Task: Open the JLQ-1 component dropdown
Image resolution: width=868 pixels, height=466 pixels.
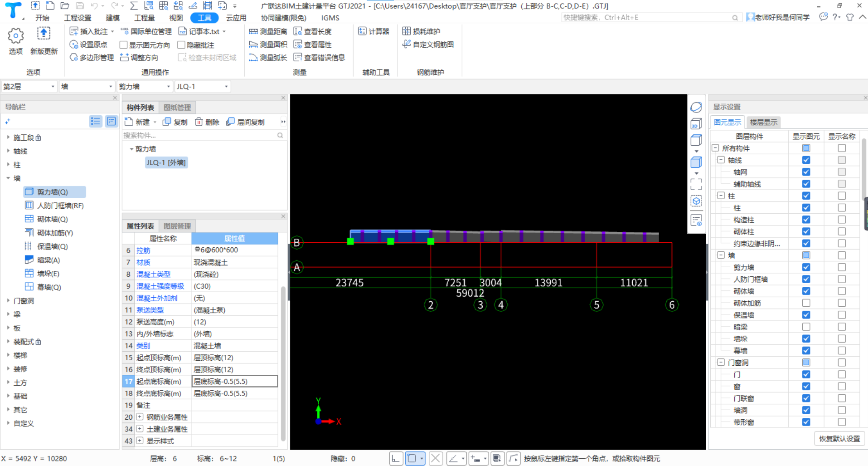Action: tap(202, 86)
